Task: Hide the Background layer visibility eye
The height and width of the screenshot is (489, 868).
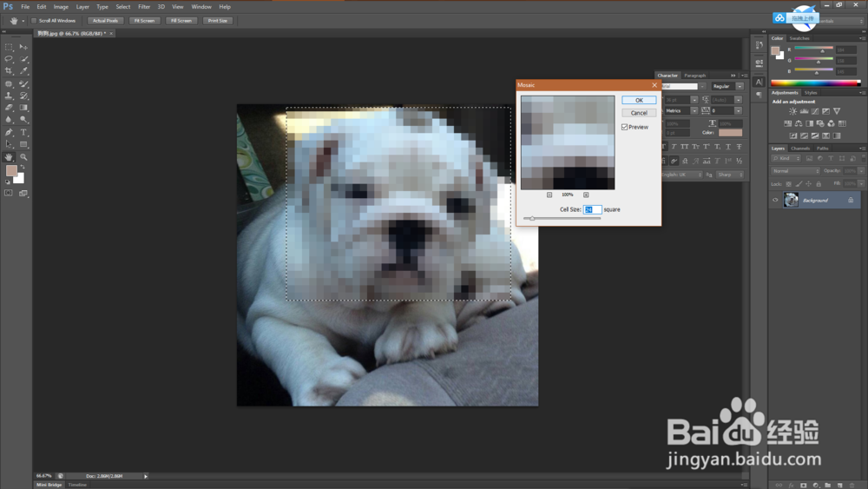Action: pos(775,201)
